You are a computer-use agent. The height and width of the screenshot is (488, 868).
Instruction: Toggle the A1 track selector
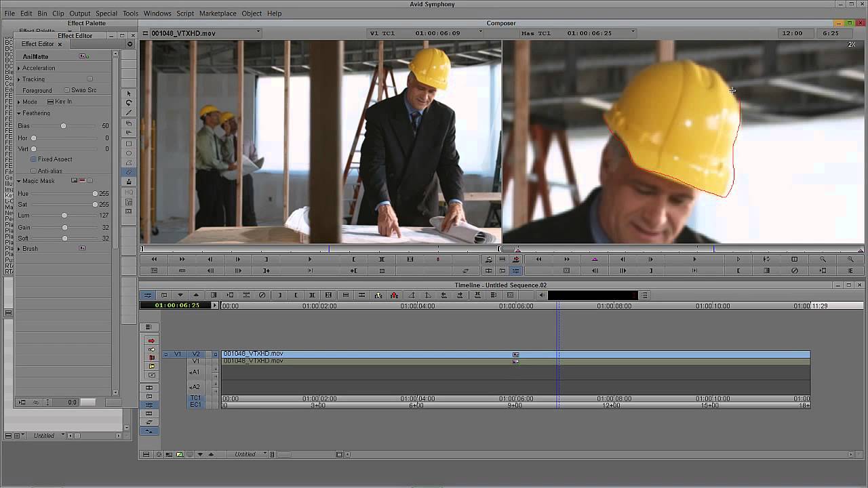195,372
